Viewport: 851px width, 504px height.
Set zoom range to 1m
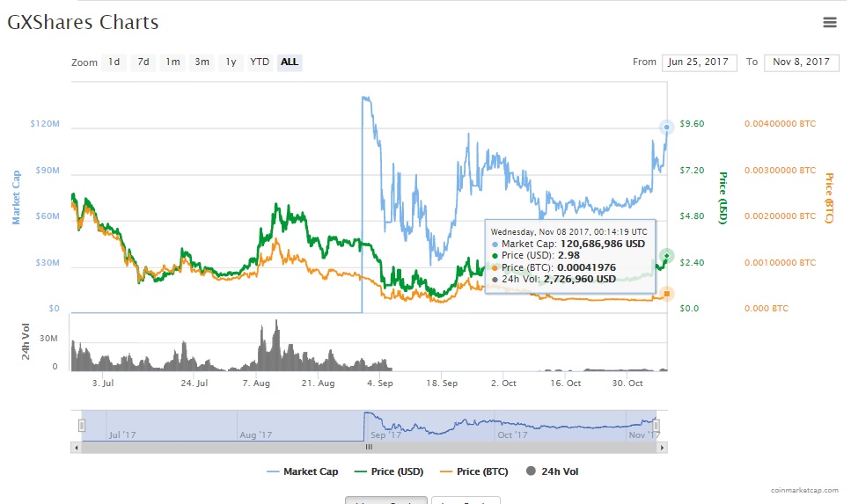[x=172, y=62]
